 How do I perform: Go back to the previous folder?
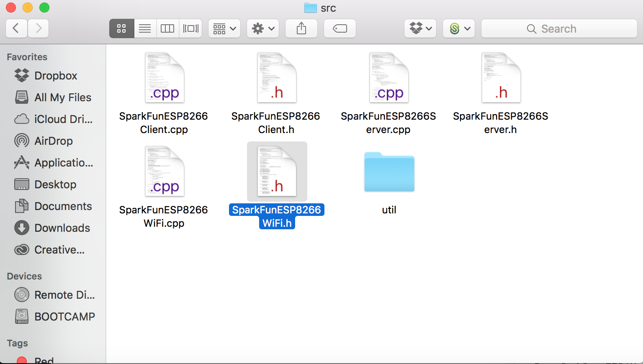tap(16, 28)
